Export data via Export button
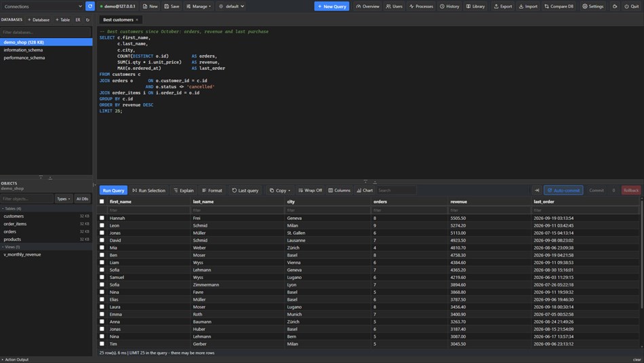The height and width of the screenshot is (363, 644). pos(503,6)
